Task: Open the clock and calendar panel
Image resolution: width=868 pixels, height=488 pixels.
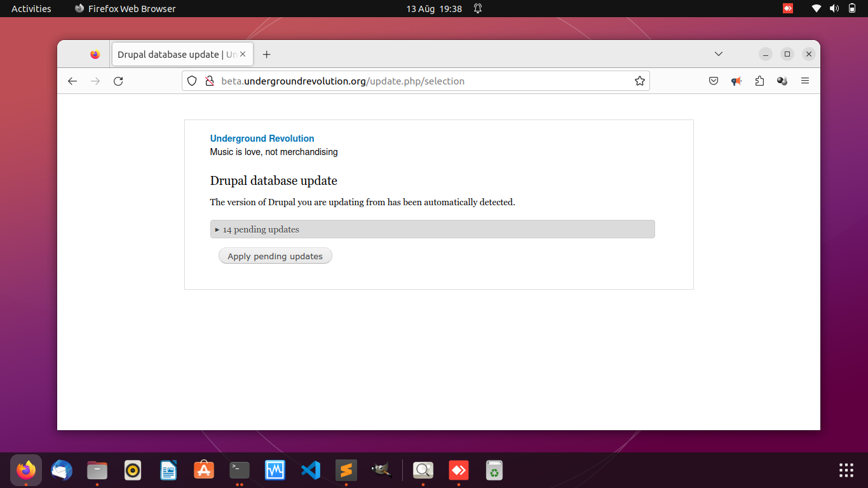Action: pyautogui.click(x=434, y=9)
